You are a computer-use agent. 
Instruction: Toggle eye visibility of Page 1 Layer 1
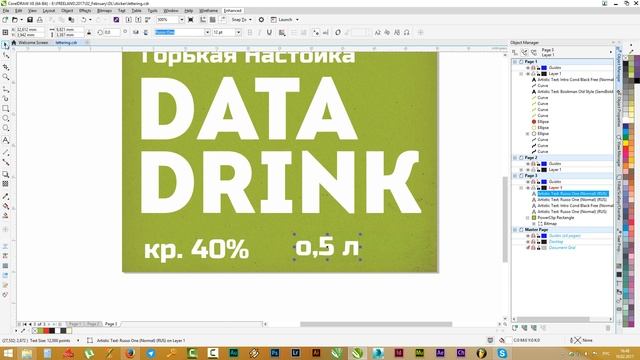528,74
